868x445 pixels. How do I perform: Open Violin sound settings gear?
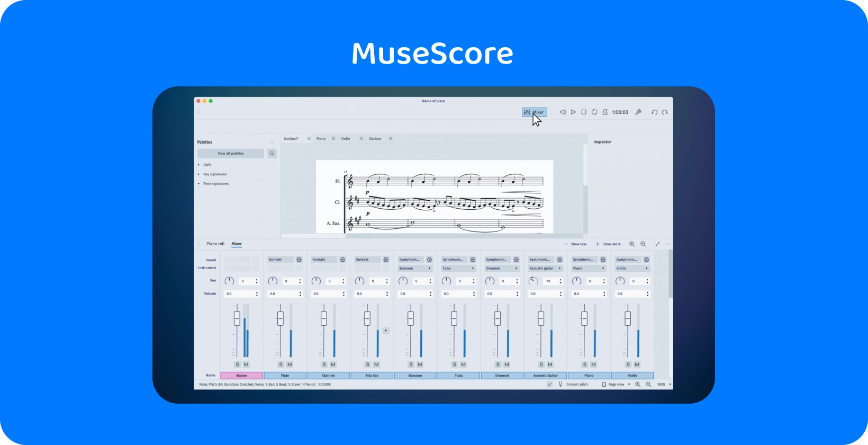646,260
